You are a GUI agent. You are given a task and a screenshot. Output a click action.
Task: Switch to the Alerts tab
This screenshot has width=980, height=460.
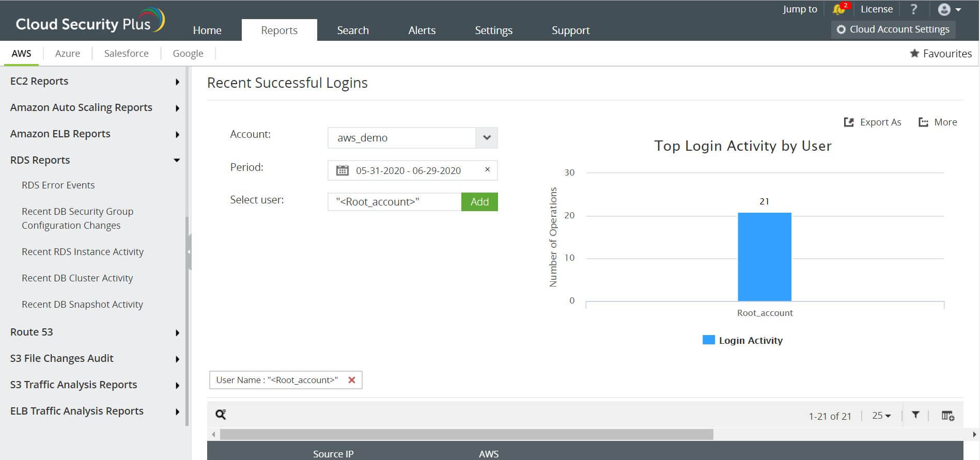[x=422, y=30]
